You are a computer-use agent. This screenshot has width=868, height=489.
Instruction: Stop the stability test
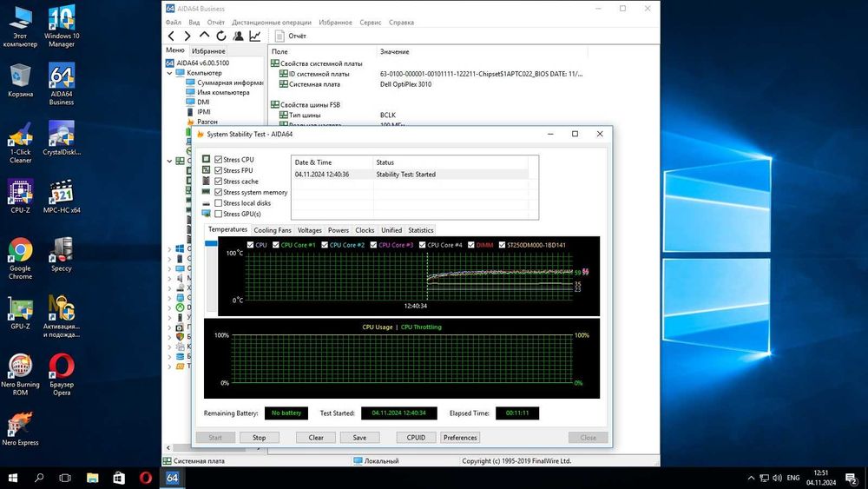(259, 438)
